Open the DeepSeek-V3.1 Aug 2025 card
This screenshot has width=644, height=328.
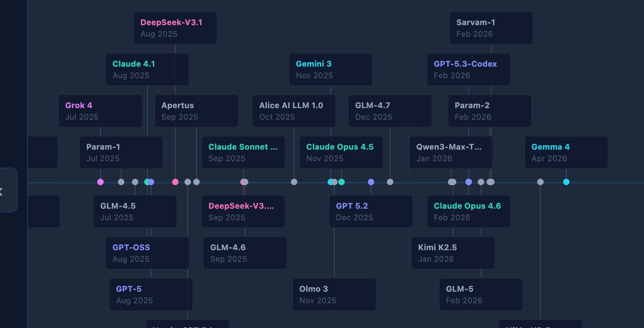coord(175,28)
